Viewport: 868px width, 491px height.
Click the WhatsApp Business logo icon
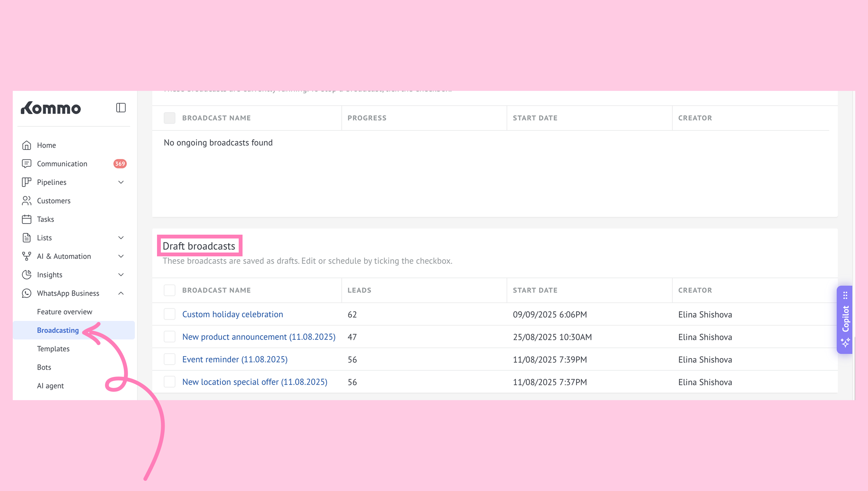(27, 293)
